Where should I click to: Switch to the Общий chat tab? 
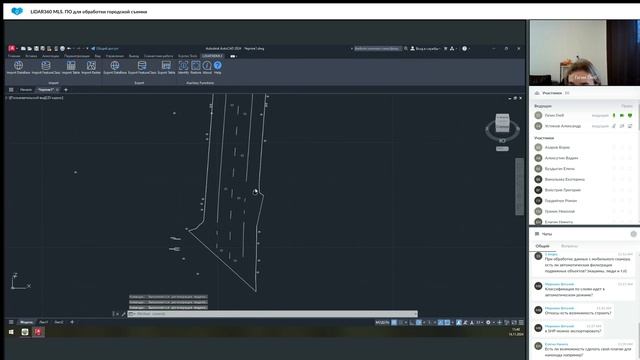(542, 246)
